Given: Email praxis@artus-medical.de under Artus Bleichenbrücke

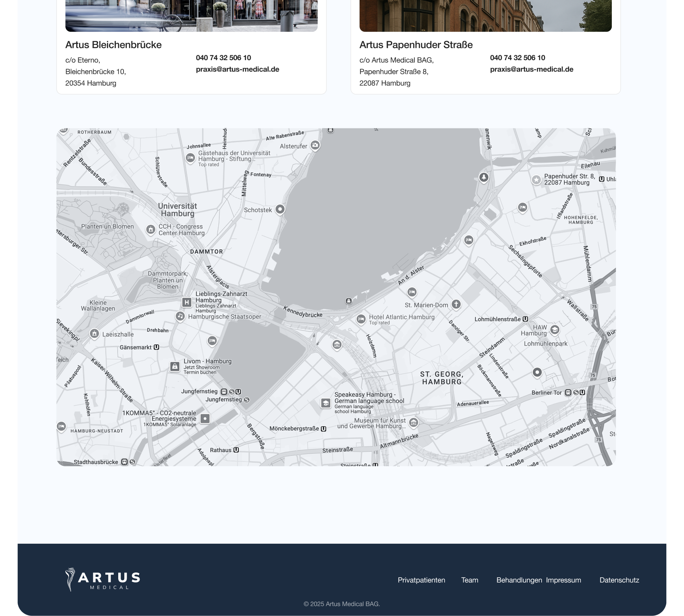Looking at the screenshot, I should pos(238,69).
